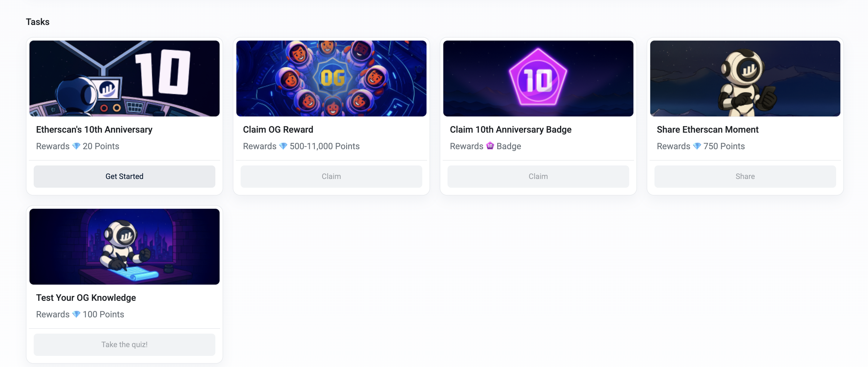Click the Share button for Etherscan Moment
The width and height of the screenshot is (868, 367).
tap(745, 176)
